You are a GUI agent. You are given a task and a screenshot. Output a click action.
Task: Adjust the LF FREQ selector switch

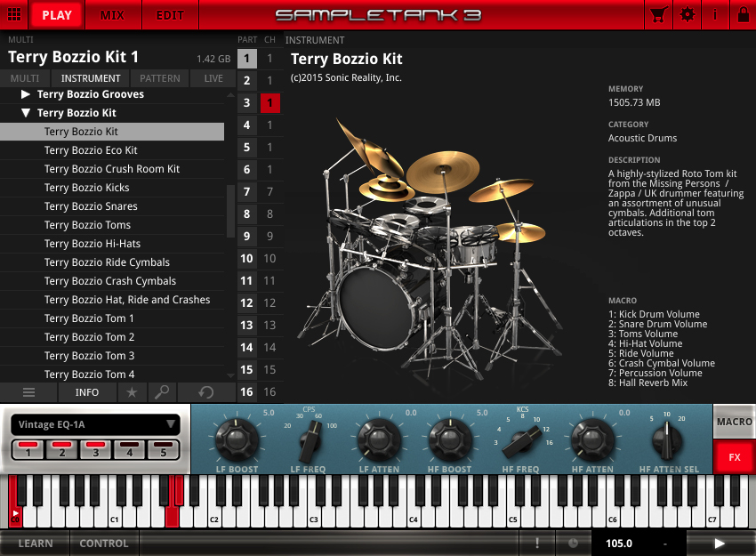pyautogui.click(x=309, y=442)
